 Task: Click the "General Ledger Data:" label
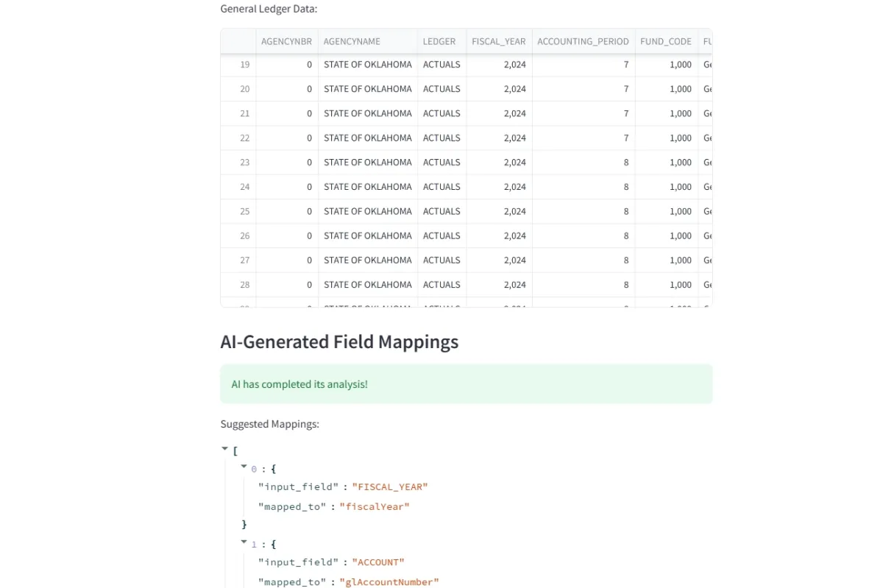(269, 9)
